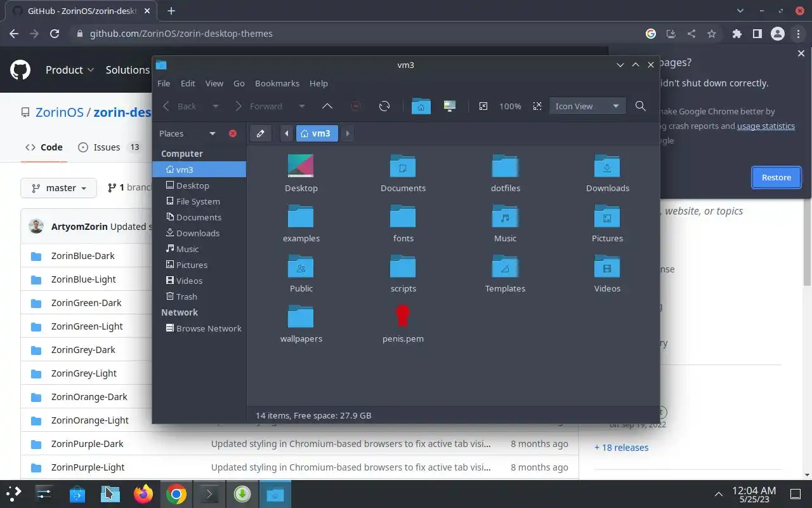This screenshot has width=812, height=508.
Task: Select the vm3 path bar button
Action: (317, 133)
